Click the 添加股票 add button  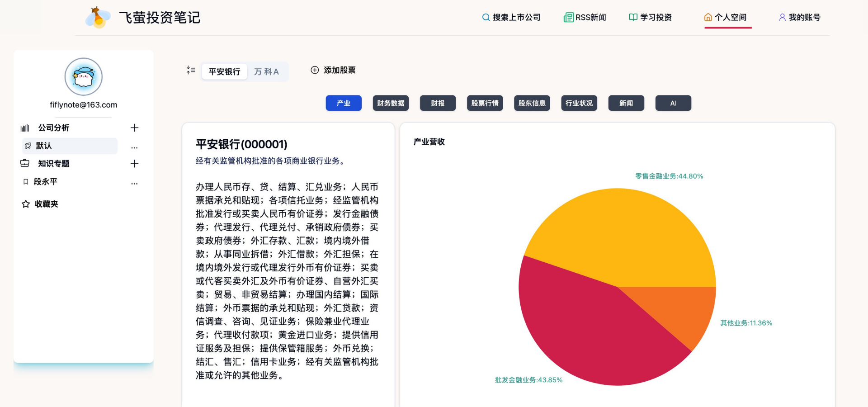click(x=333, y=70)
